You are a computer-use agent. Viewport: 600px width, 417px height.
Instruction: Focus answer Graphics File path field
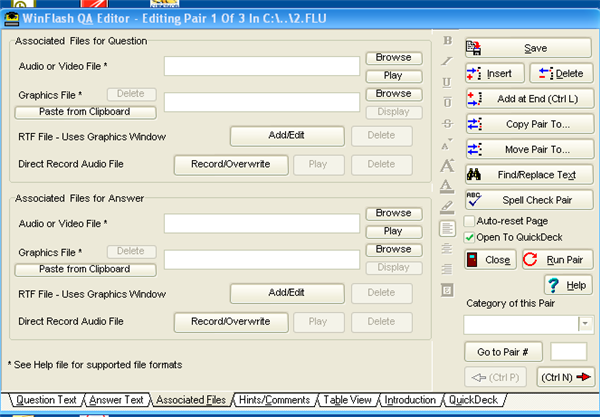(262, 260)
